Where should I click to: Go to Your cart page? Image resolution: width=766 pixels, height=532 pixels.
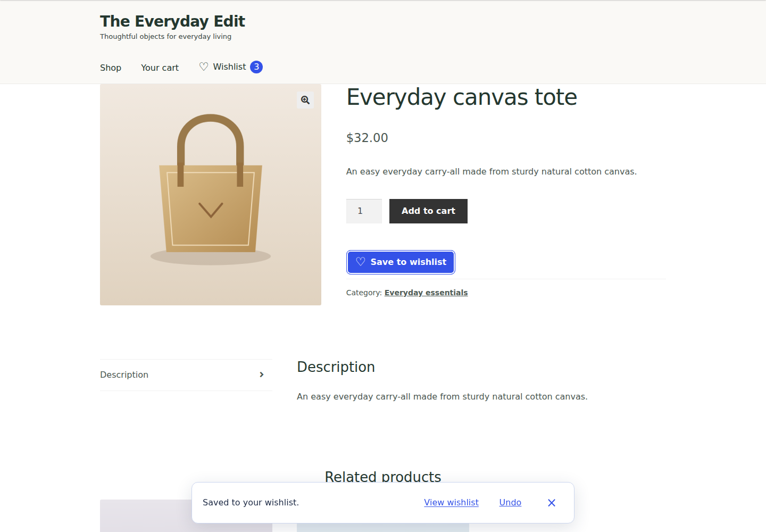pos(160,68)
